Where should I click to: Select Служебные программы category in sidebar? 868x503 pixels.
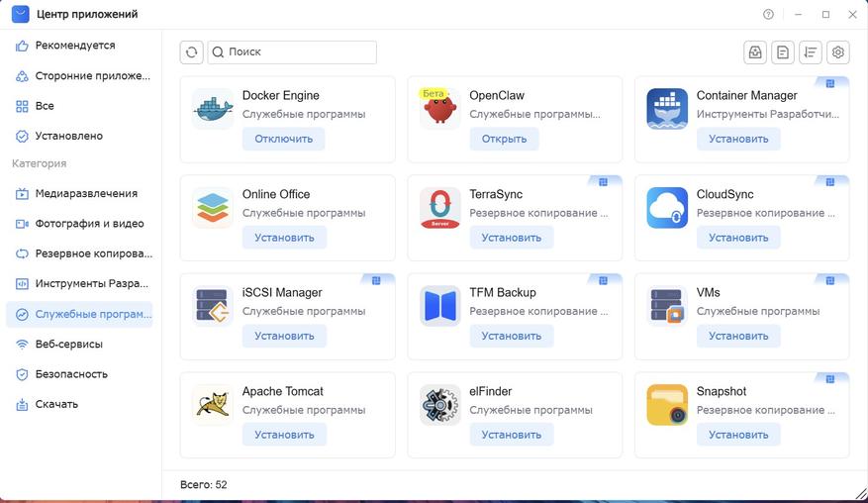tap(79, 314)
